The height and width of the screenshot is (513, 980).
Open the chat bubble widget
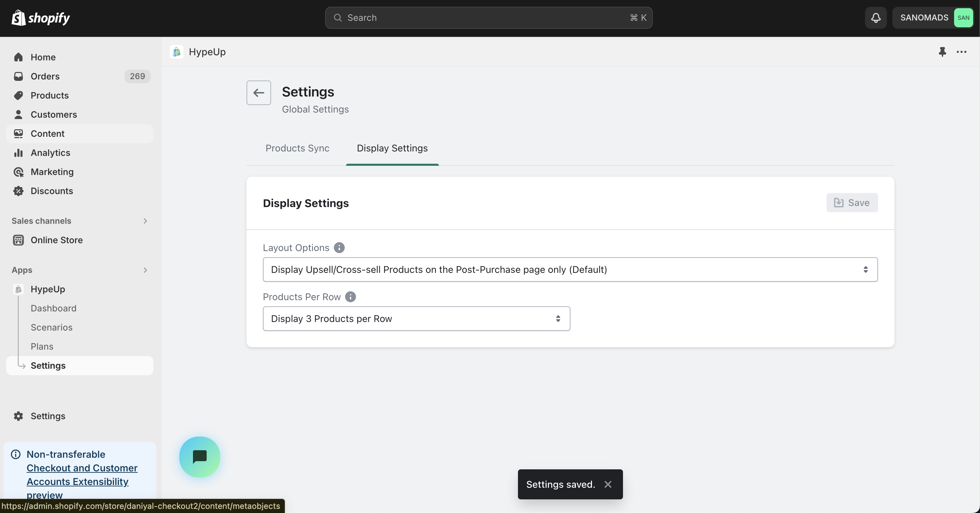[x=200, y=457]
